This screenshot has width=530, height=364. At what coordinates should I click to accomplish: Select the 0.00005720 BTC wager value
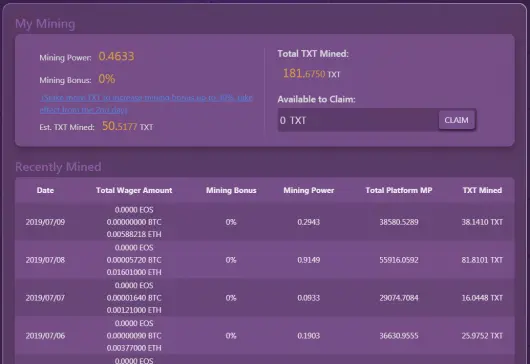coord(134,260)
